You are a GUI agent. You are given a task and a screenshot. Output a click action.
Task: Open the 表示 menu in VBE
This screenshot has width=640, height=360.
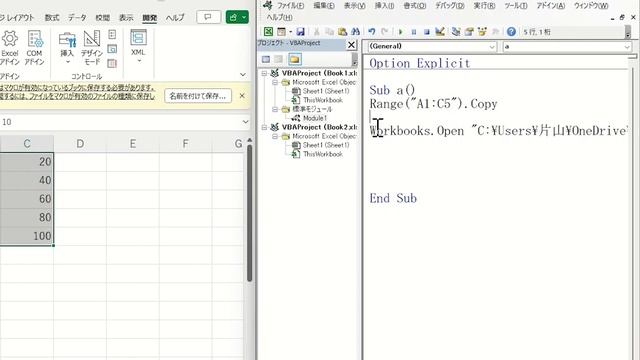354,6
